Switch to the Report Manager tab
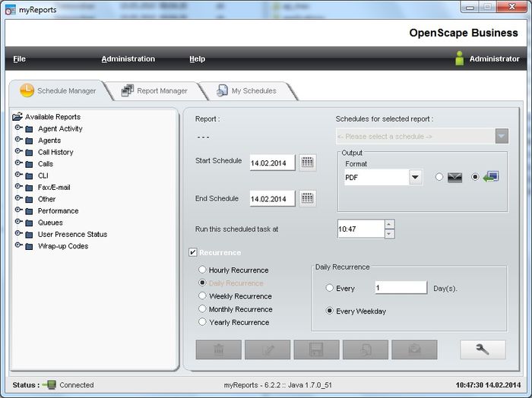 [154, 90]
